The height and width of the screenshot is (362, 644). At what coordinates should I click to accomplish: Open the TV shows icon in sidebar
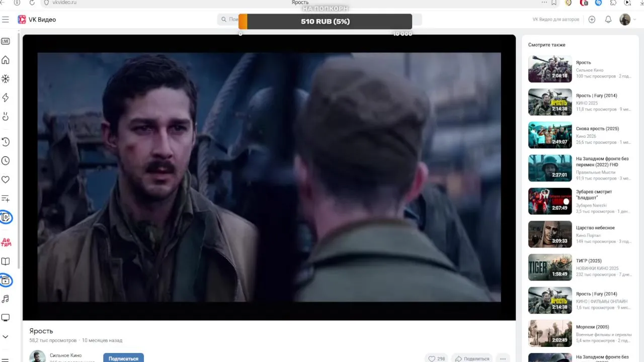(x=6, y=281)
